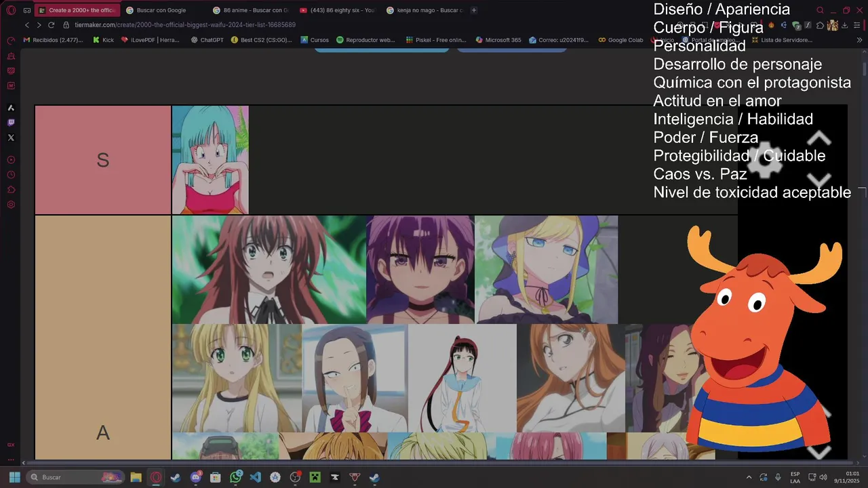The height and width of the screenshot is (488, 868).
Task: Switch to kenja no mago tab
Action: 425,10
